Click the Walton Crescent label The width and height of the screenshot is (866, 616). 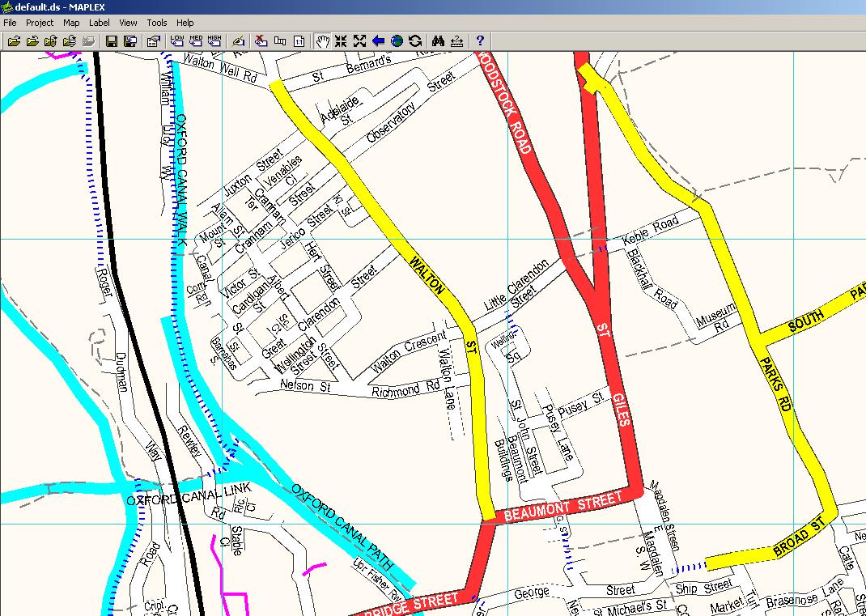click(410, 352)
